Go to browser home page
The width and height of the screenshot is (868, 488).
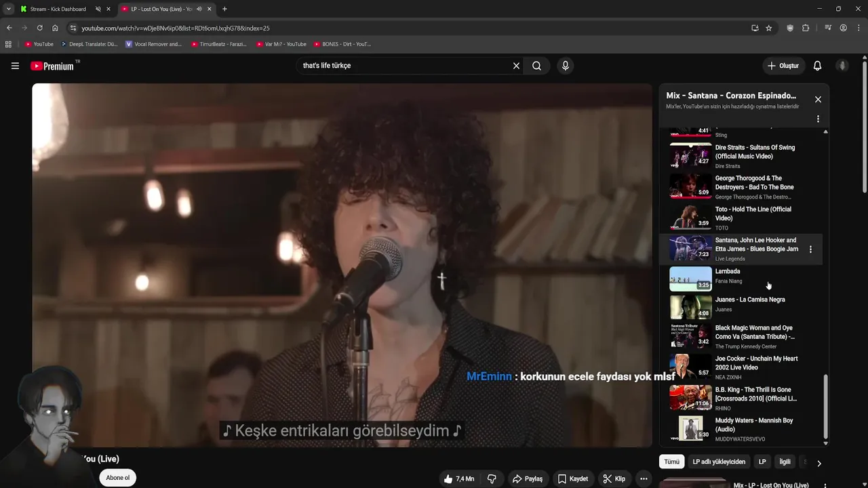coord(55,28)
